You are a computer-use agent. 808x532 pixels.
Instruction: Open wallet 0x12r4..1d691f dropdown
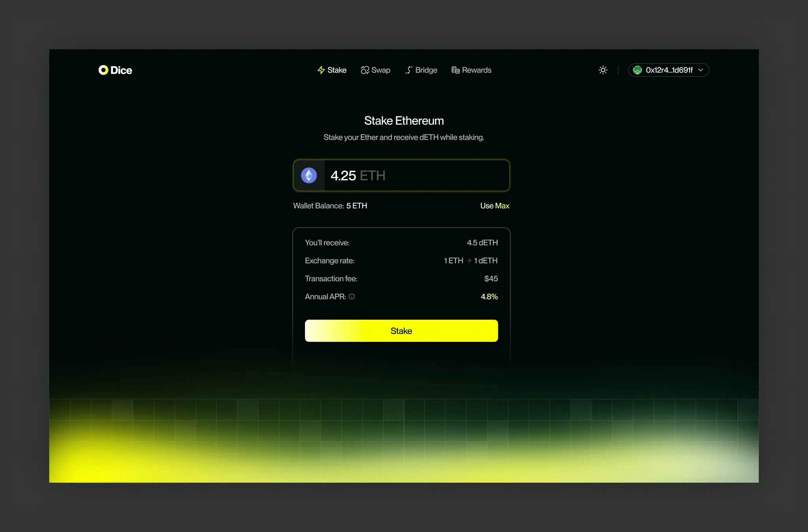point(669,70)
